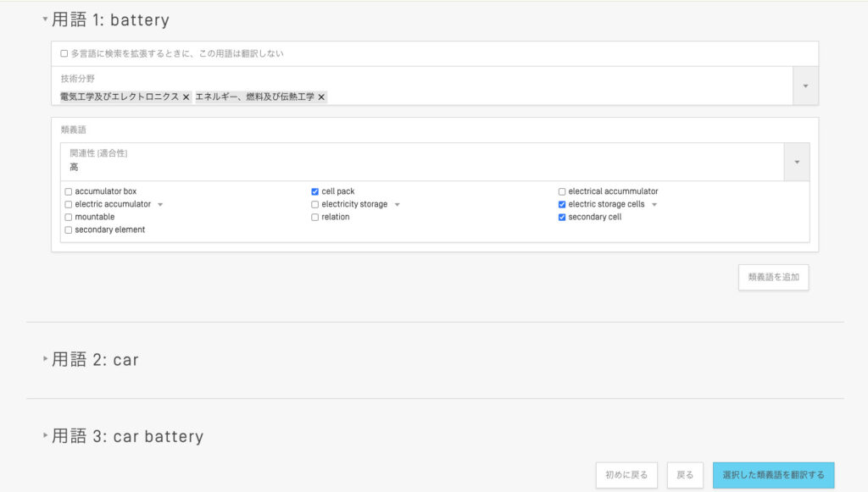Check the accumulator box synonym
The width and height of the screenshot is (868, 492).
click(69, 191)
